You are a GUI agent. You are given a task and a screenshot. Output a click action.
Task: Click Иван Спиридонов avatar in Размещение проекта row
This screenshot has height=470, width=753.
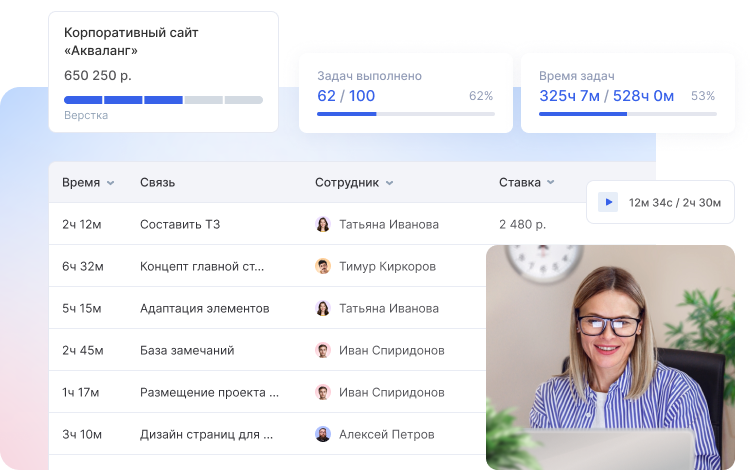323,392
